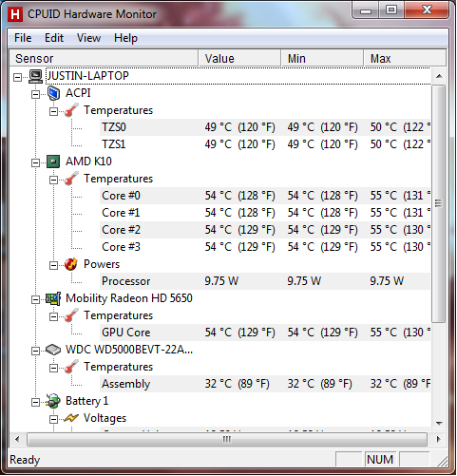Collapse WDC Temperatures node
Viewport: 457px width, 476px height.
tap(53, 368)
